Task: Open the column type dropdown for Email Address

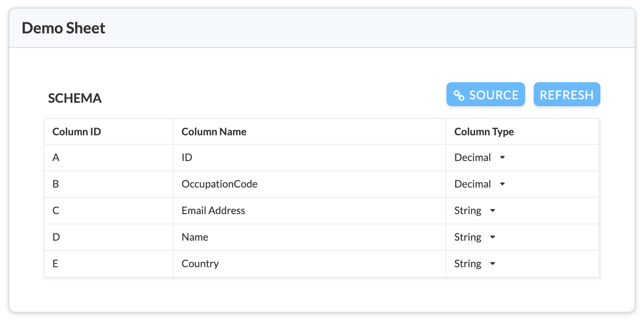Action: tap(475, 211)
